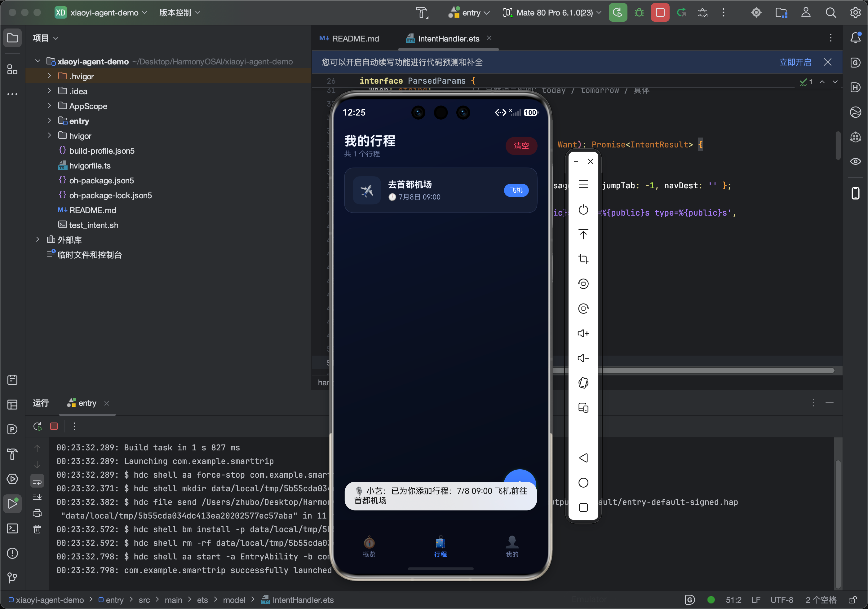Open emulator menu hamburger icon
Viewport: 868px width, 609px height.
click(x=583, y=184)
